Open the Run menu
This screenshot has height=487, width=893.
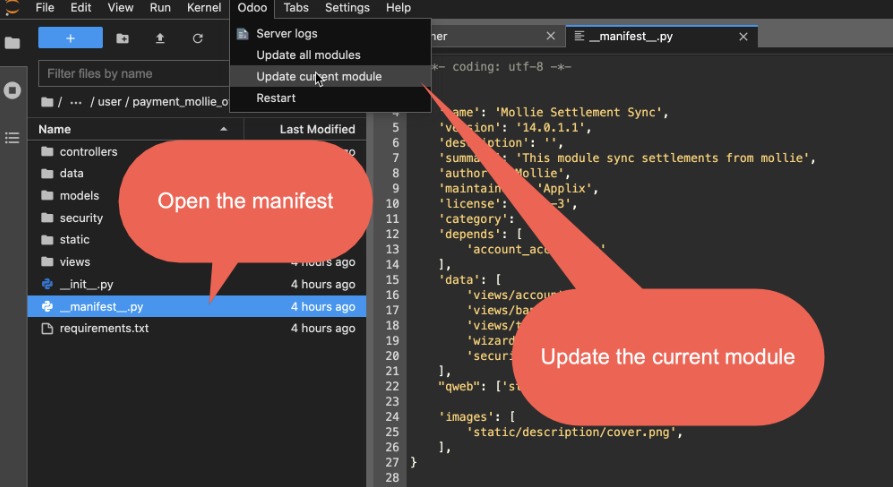[160, 7]
